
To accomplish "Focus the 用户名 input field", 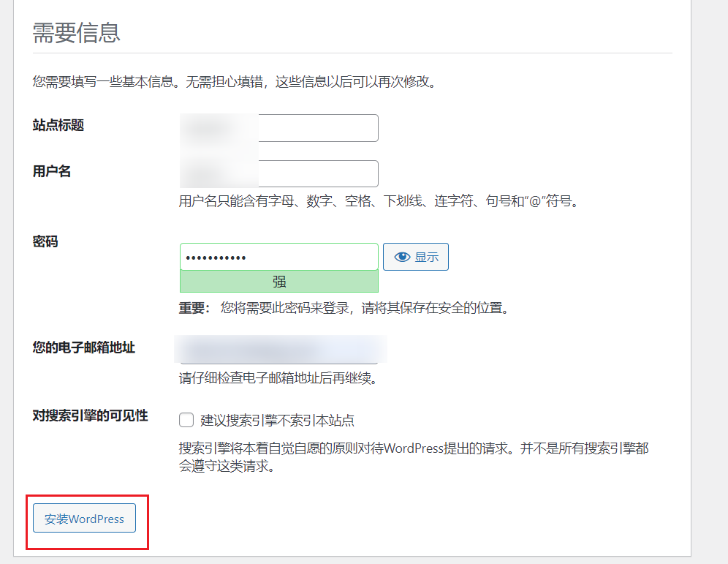I will [x=279, y=174].
